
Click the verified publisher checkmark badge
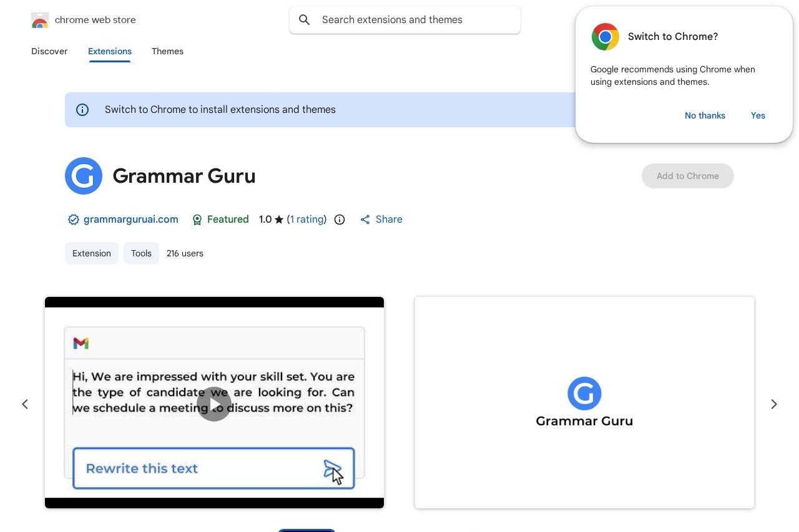(74, 220)
